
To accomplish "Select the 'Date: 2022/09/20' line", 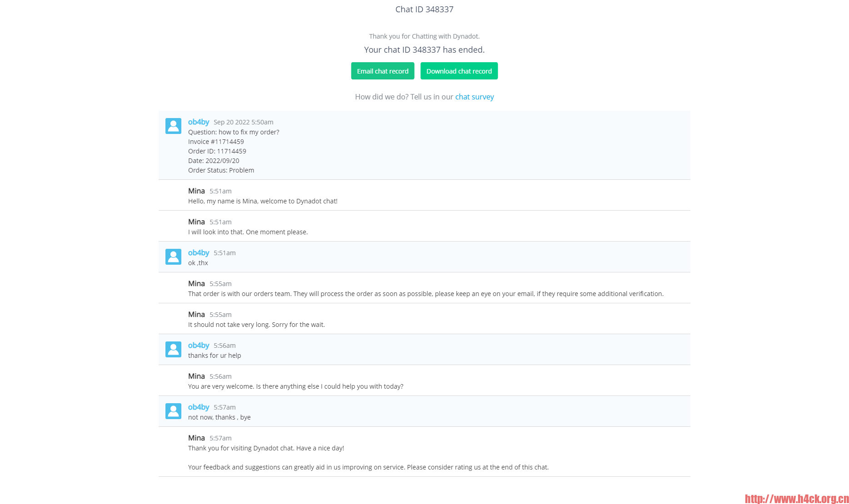I will click(x=214, y=161).
